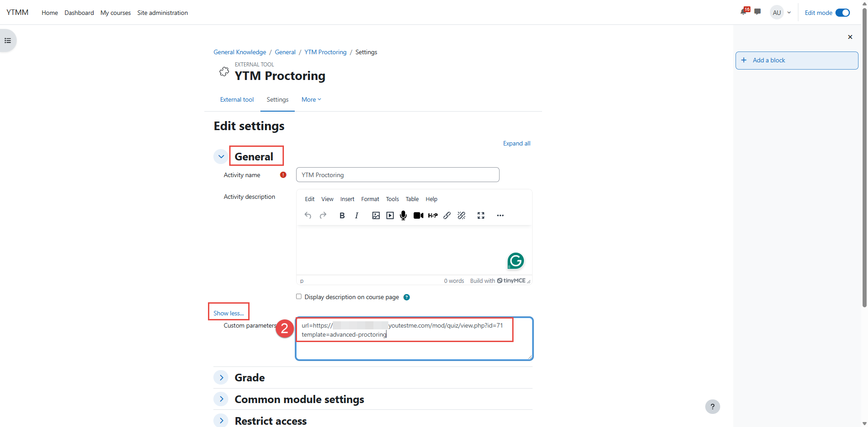Toggle fullscreen editor mode
Screen dimensions: 868x427
pyautogui.click(x=481, y=216)
